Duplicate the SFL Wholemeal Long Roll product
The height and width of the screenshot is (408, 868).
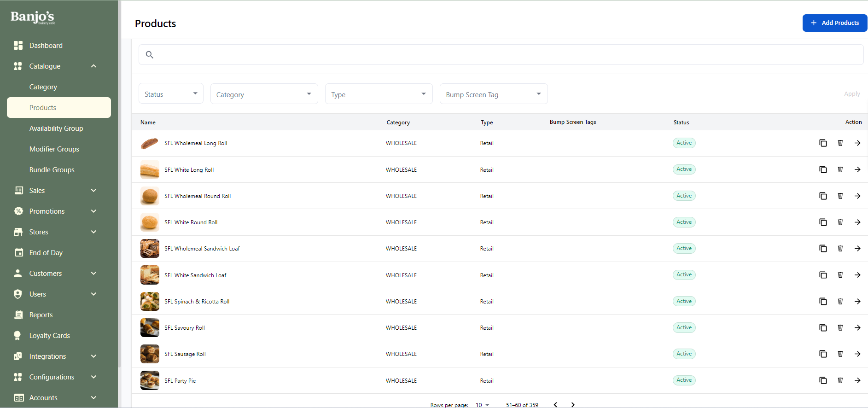click(823, 143)
